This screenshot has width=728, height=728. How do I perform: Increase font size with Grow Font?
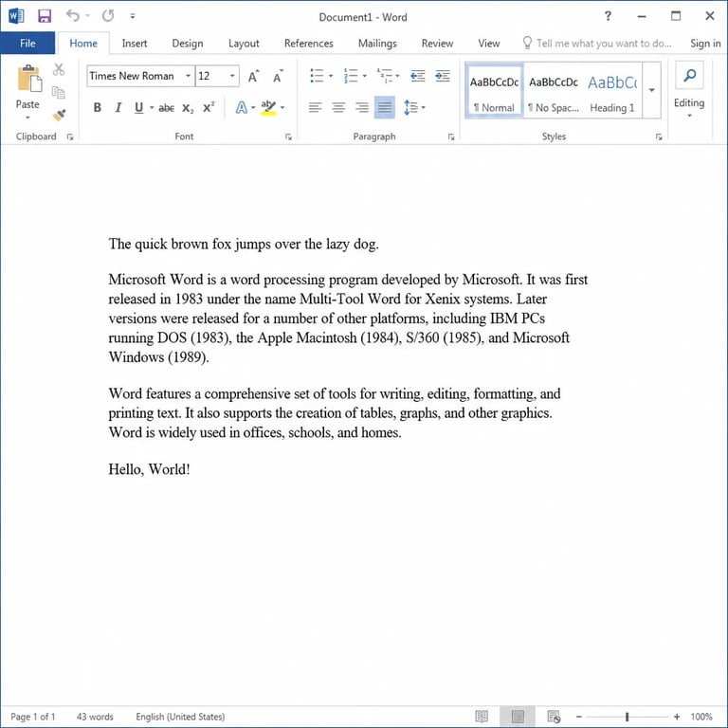(x=253, y=76)
